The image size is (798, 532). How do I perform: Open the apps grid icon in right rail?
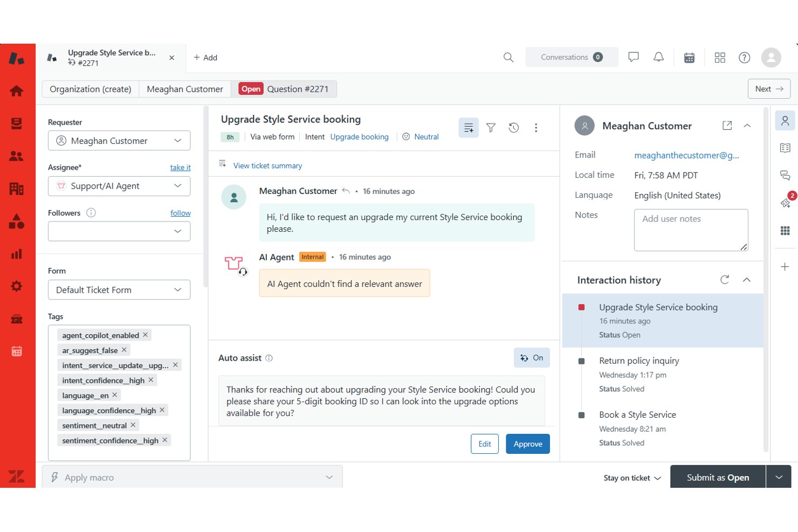(785, 231)
